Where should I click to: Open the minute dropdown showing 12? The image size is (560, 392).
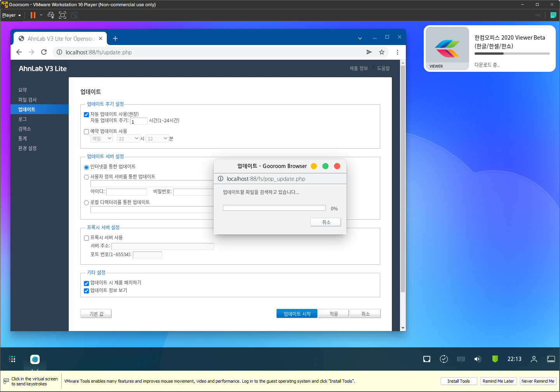pyautogui.click(x=157, y=138)
